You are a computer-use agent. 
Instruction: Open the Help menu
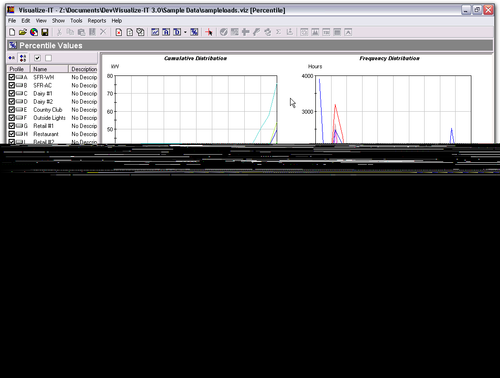116,21
